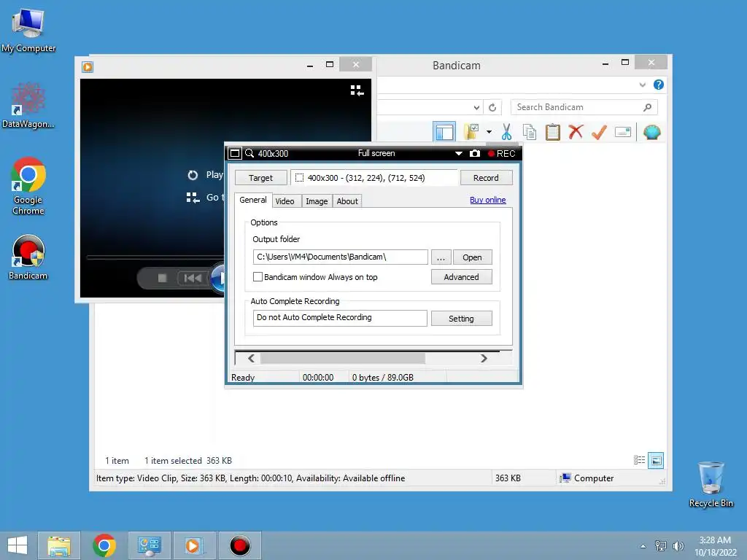This screenshot has height=560, width=747.
Task: Click the Previous track button in media player
Action: pyautogui.click(x=193, y=278)
